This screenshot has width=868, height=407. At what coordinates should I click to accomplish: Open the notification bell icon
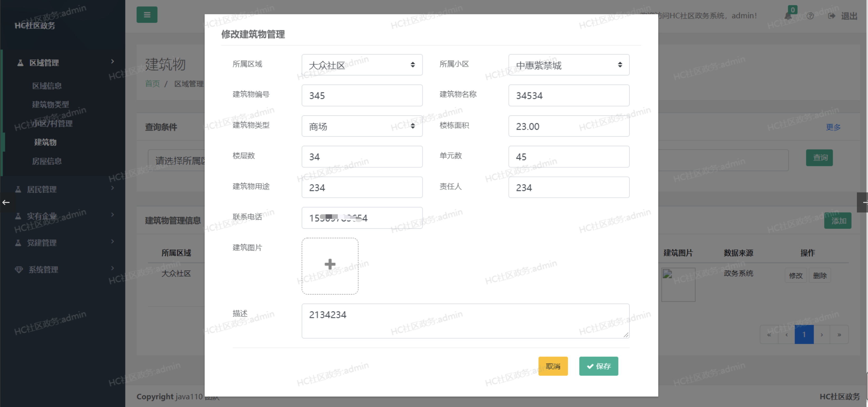click(788, 16)
